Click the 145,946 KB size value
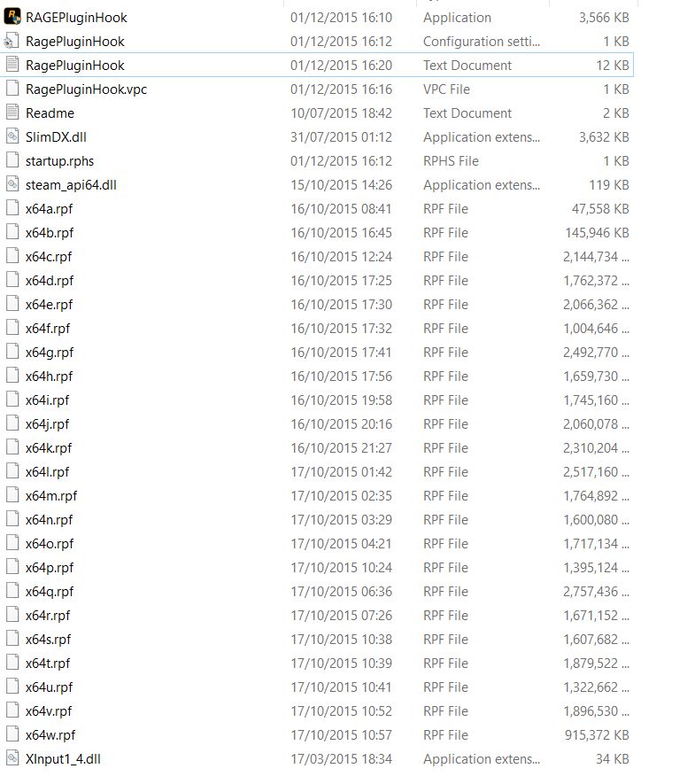695x784 pixels. tap(597, 233)
